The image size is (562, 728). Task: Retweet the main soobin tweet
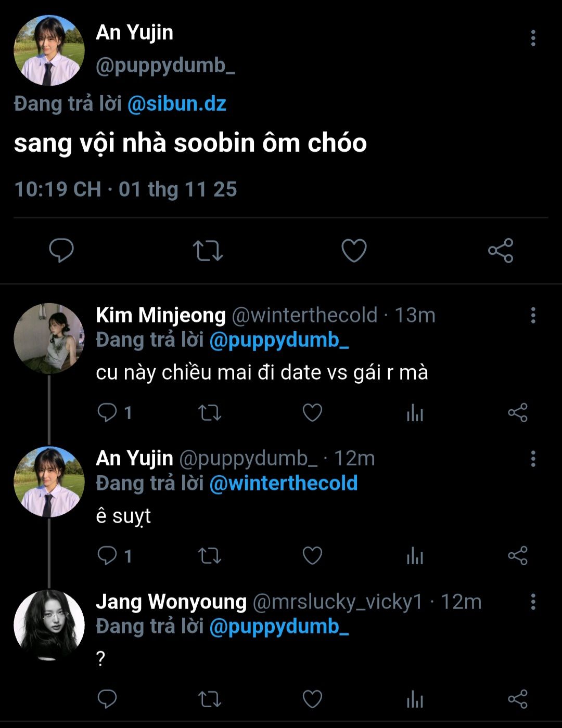(208, 251)
